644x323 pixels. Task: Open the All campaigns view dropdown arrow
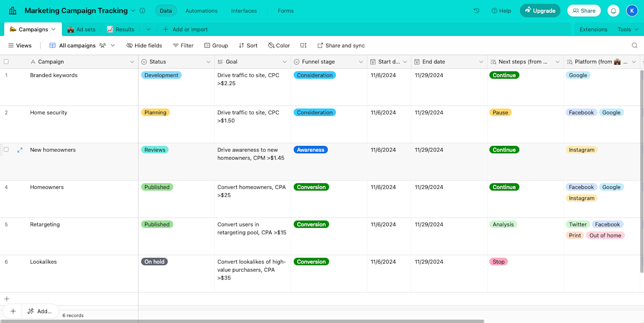[113, 46]
